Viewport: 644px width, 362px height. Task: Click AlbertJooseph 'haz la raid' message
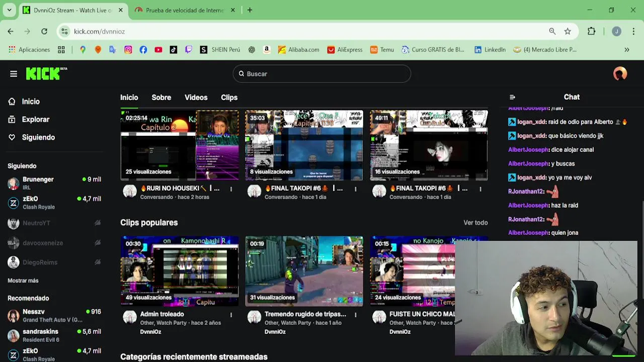[x=543, y=205]
